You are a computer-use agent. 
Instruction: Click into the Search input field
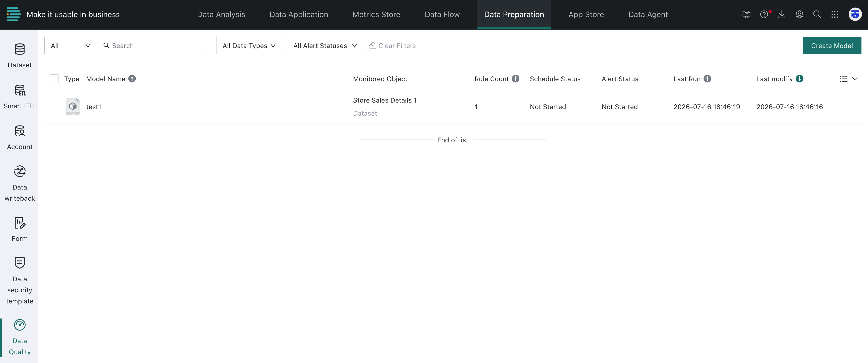point(152,46)
